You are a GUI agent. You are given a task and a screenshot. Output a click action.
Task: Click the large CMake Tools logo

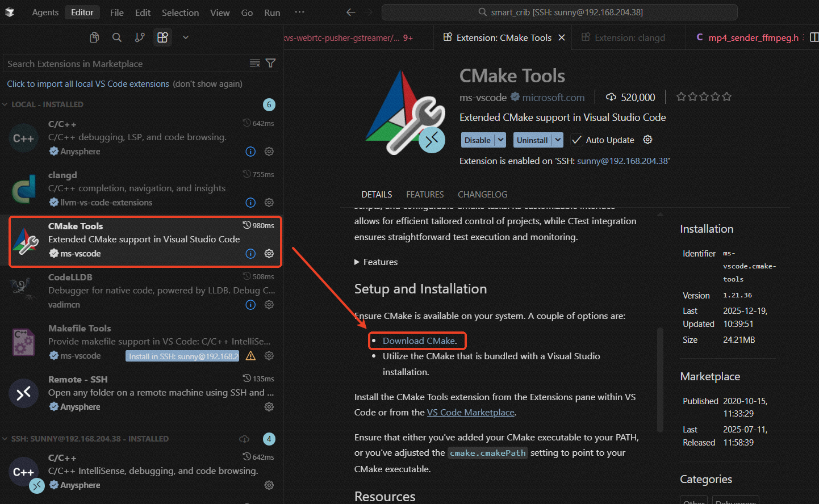point(405,112)
